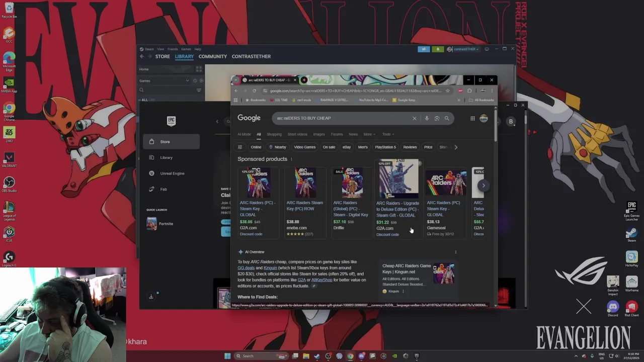Open AI Overview three-dot options
This screenshot has height=362, width=644.
tap(456, 252)
